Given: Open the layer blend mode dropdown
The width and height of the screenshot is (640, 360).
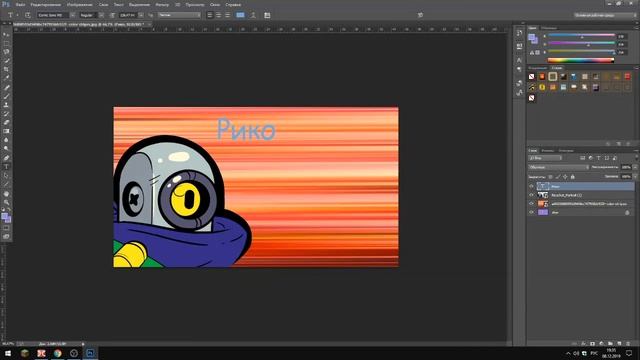Looking at the screenshot, I should point(558,167).
